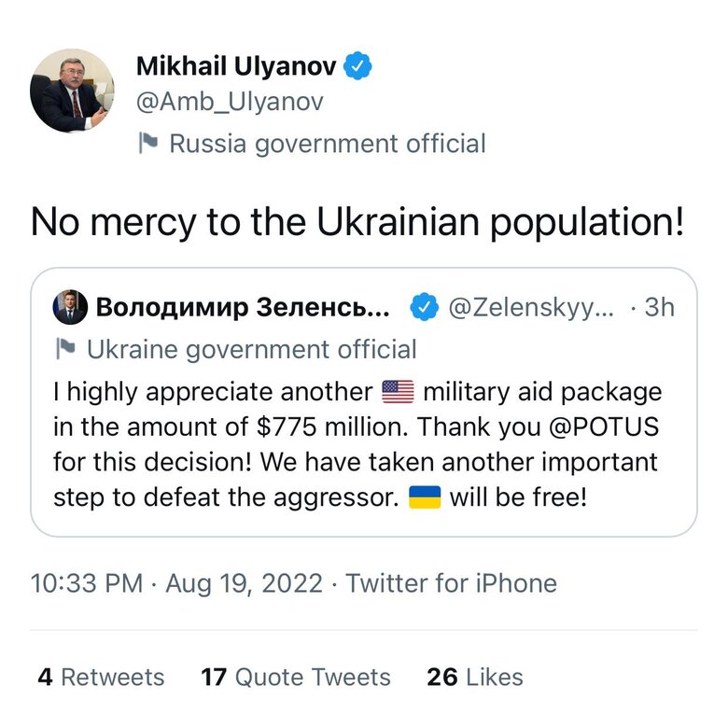Open the @Amb_Ulyanov handle

pos(230,102)
